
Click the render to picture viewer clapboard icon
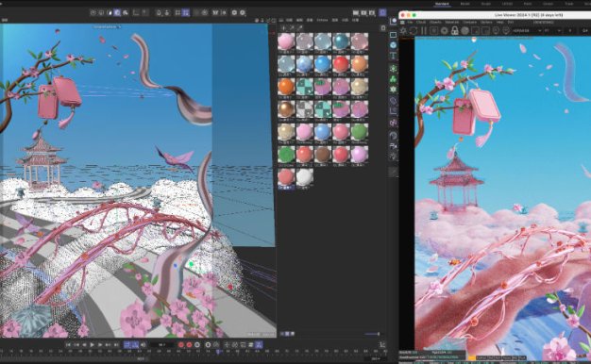point(363,12)
